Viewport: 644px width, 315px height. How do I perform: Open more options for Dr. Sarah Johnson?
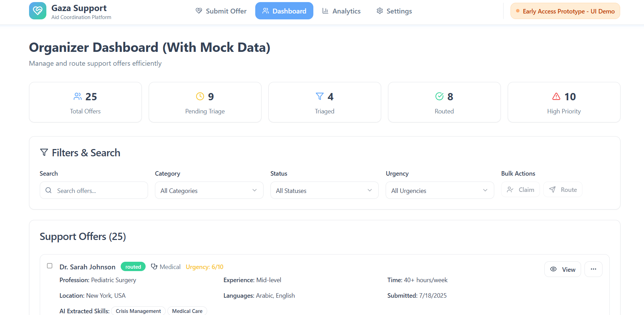coord(594,269)
